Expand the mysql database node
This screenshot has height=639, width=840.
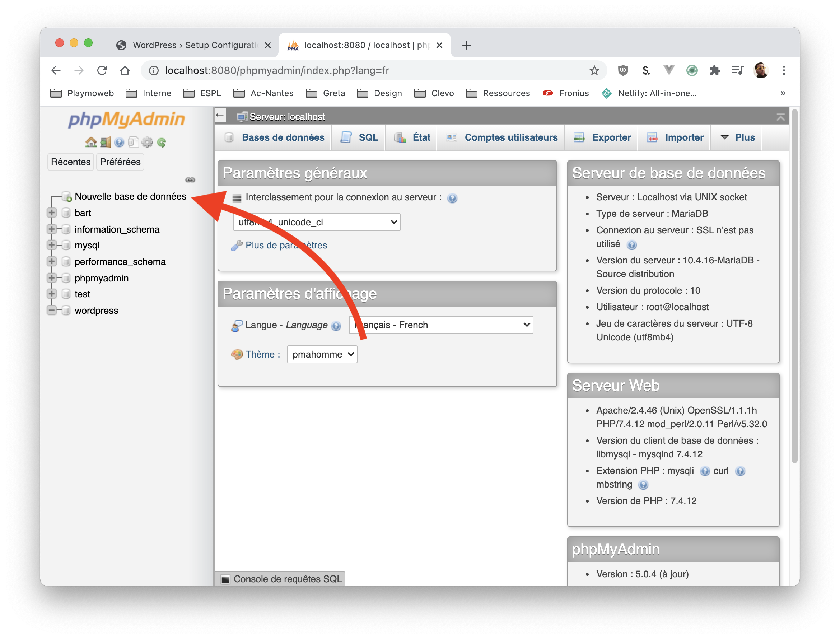coord(52,245)
